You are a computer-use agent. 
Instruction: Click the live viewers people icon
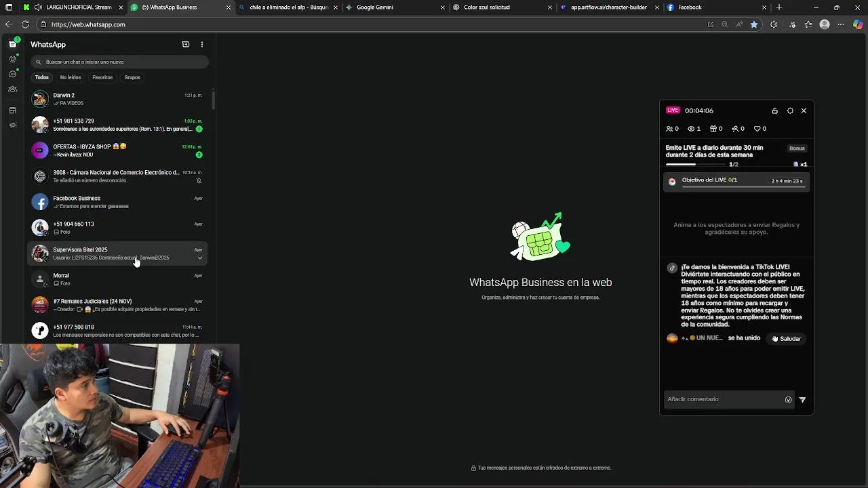coord(669,129)
